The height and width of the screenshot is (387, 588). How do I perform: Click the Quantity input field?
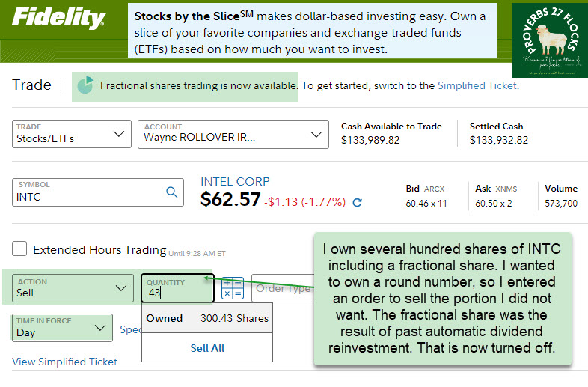point(178,293)
